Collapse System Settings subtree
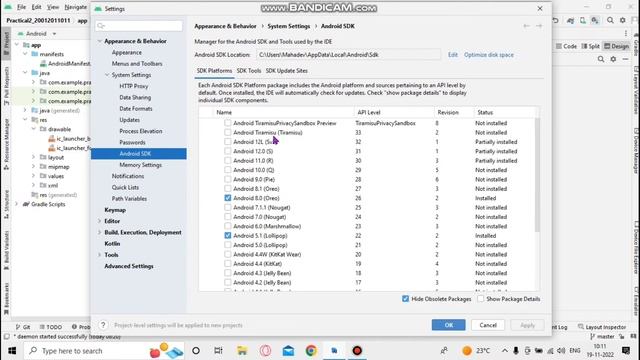The height and width of the screenshot is (360, 640). pos(107,75)
